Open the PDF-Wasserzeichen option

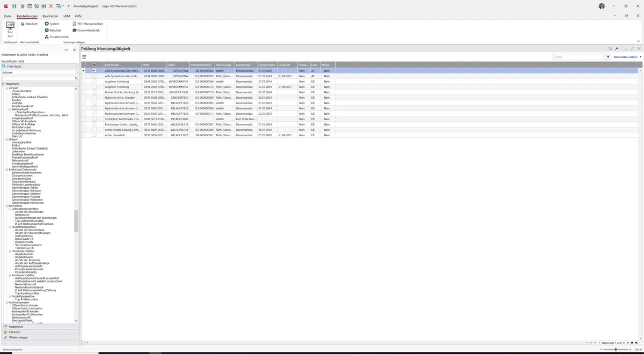point(87,24)
